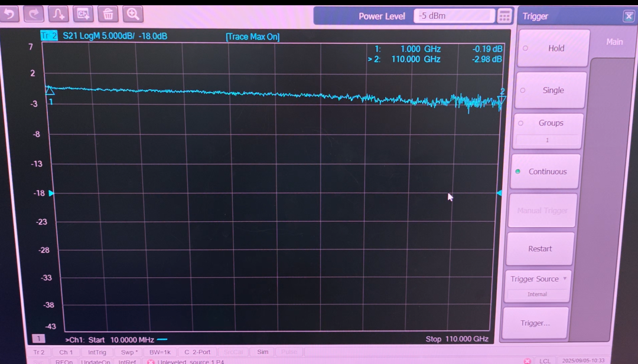This screenshot has height=364, width=638.
Task: Close the Trigger panel
Action: pyautogui.click(x=629, y=17)
